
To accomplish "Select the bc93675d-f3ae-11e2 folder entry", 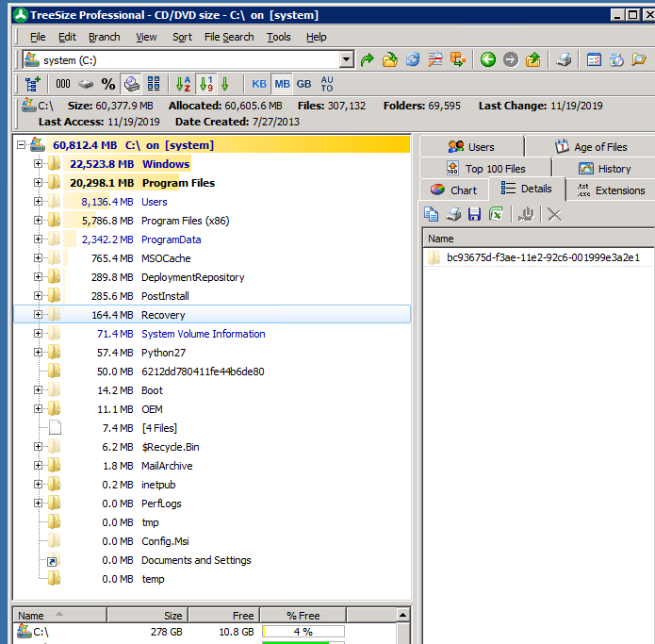I will (543, 257).
